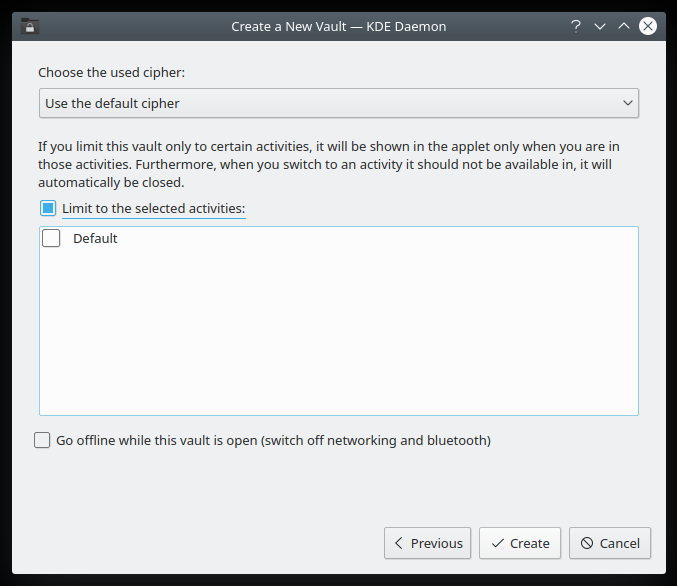Uncheck the Limit to the selected activities checkbox
The width and height of the screenshot is (677, 586).
[x=48, y=208]
